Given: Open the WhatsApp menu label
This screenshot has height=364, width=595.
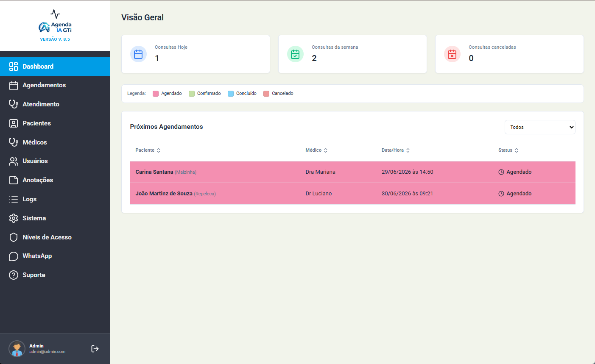Looking at the screenshot, I should [x=37, y=256].
